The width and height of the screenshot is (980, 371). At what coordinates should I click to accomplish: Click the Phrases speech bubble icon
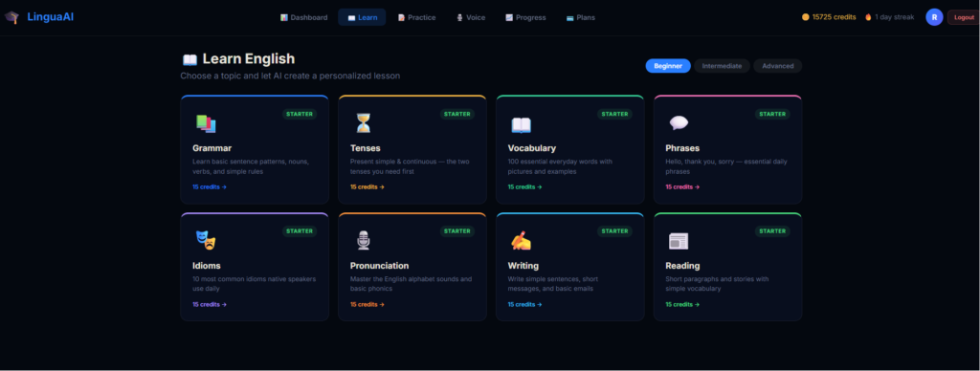tap(679, 122)
